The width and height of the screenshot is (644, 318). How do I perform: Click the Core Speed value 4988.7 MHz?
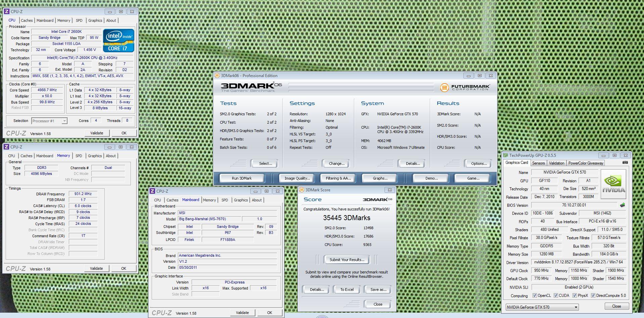tap(47, 90)
